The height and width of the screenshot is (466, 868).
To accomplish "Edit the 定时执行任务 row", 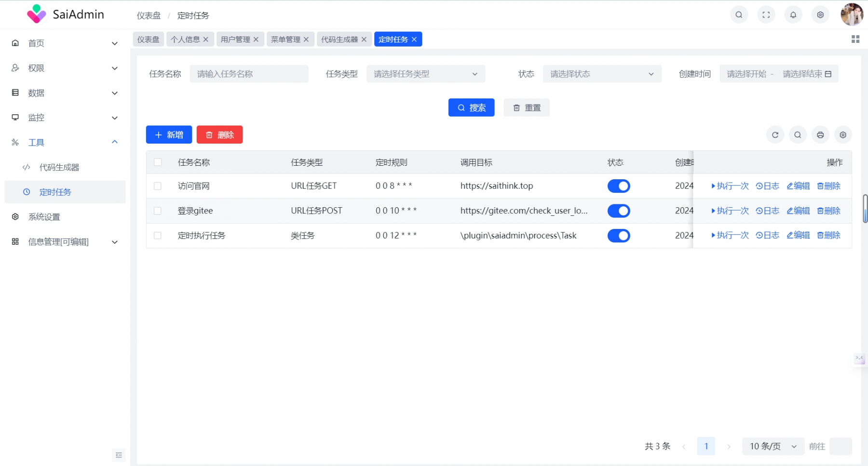I will [x=798, y=235].
